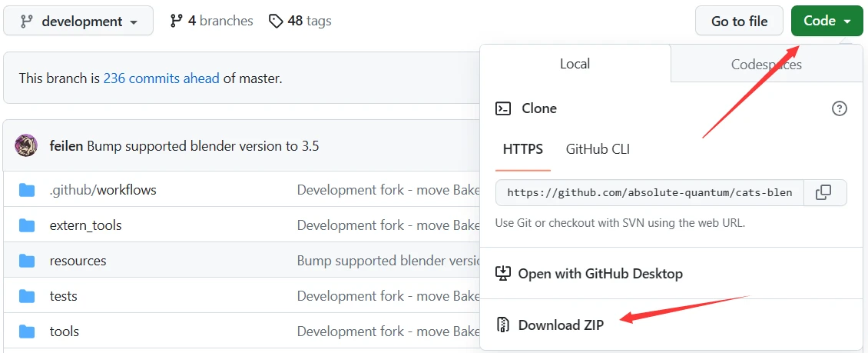The height and width of the screenshot is (353, 868).
Task: Click the resources folder icon
Action: [x=27, y=261]
